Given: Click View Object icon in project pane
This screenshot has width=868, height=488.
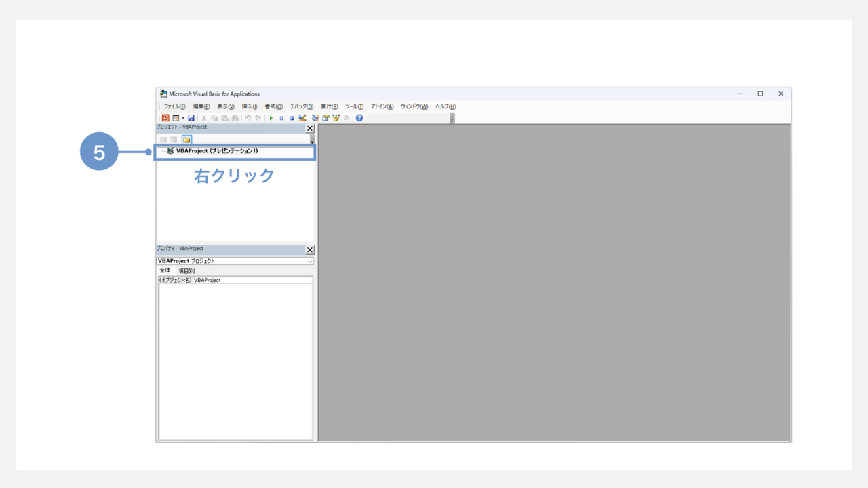Looking at the screenshot, I should pos(174,140).
